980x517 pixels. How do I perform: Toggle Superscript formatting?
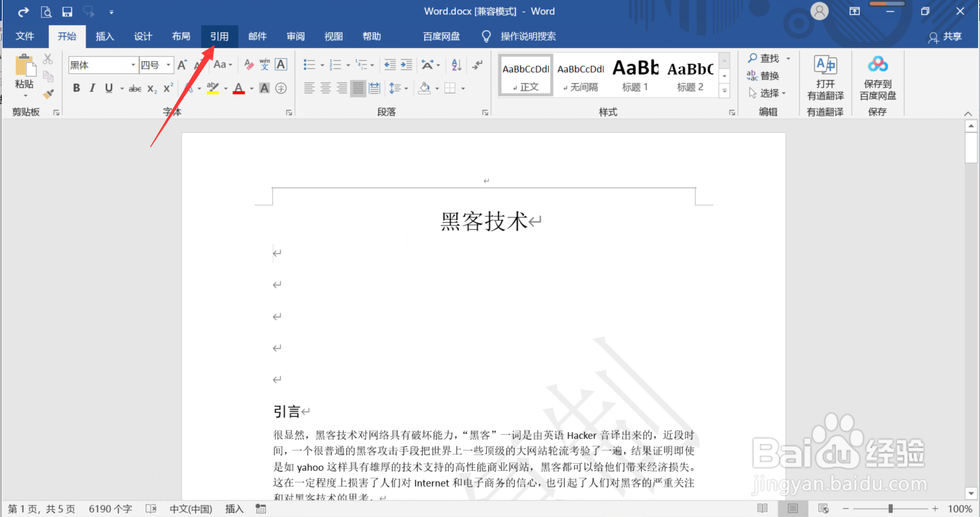[x=168, y=88]
